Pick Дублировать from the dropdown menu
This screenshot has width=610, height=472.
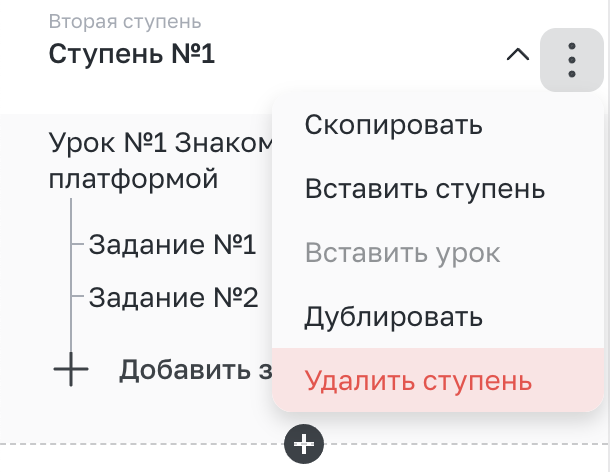pyautogui.click(x=393, y=318)
